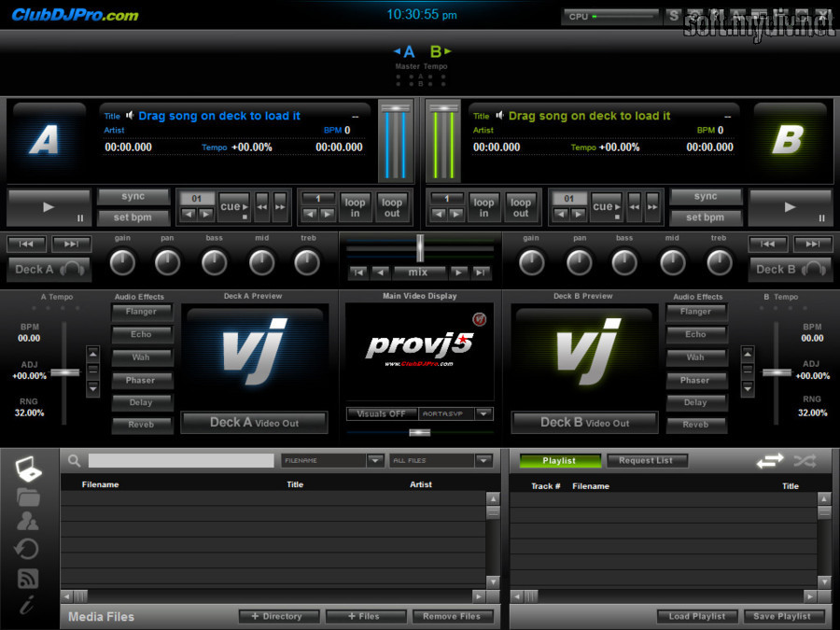This screenshot has width=840, height=630.
Task: Click the fast-forward button on Deck B
Action: pyautogui.click(x=652, y=207)
